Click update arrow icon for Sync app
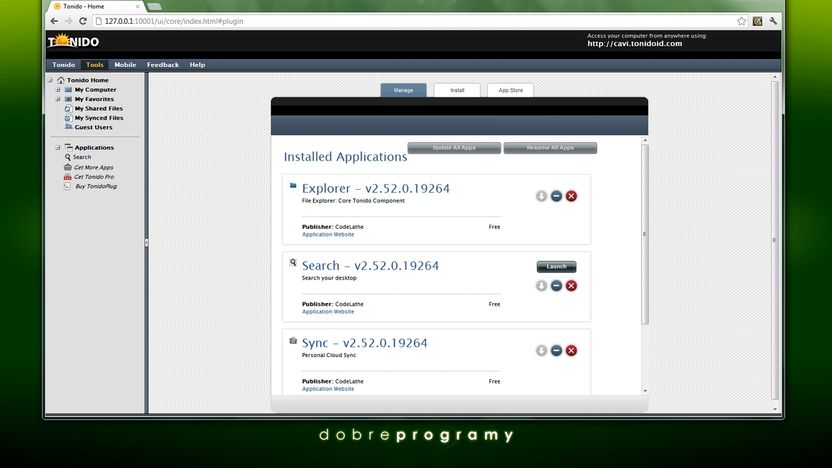Screen dimensions: 832x468 coord(541,351)
